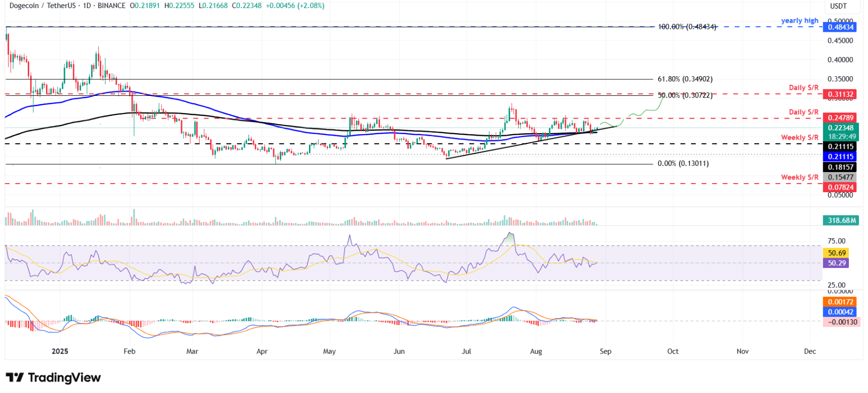Screen dimensions: 868x393
Task: Click the 25.00 RSI scale value
Action: click(x=836, y=286)
